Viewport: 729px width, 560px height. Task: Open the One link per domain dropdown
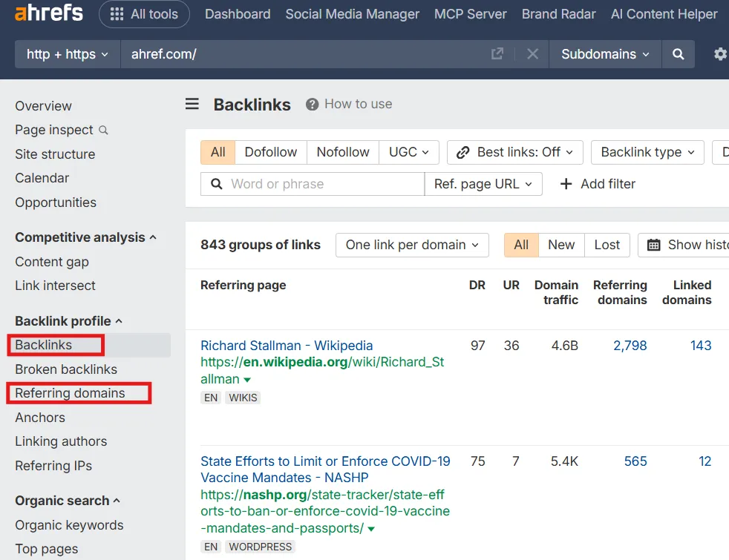click(x=412, y=245)
